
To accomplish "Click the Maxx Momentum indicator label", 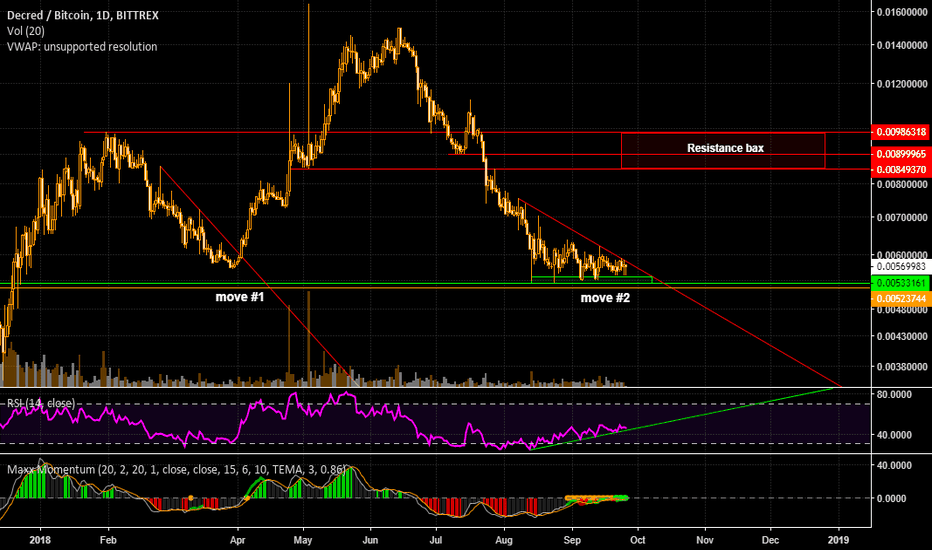I will 177,470.
